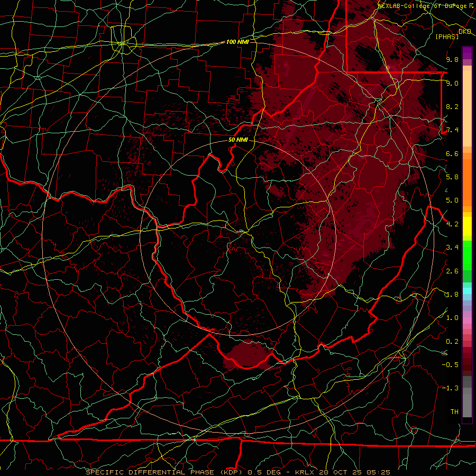Click the 5.0 scale value
Screen dimensions: 476x476
pyautogui.click(x=452, y=200)
